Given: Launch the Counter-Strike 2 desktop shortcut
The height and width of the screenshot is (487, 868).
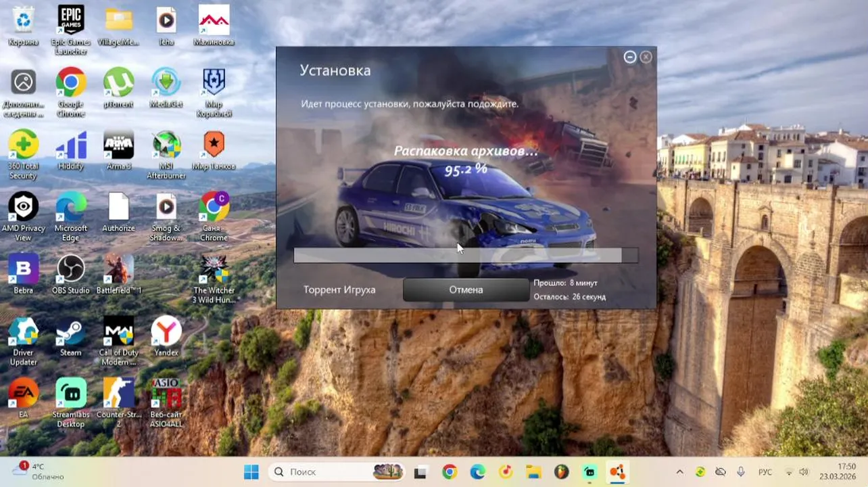Looking at the screenshot, I should (118, 403).
